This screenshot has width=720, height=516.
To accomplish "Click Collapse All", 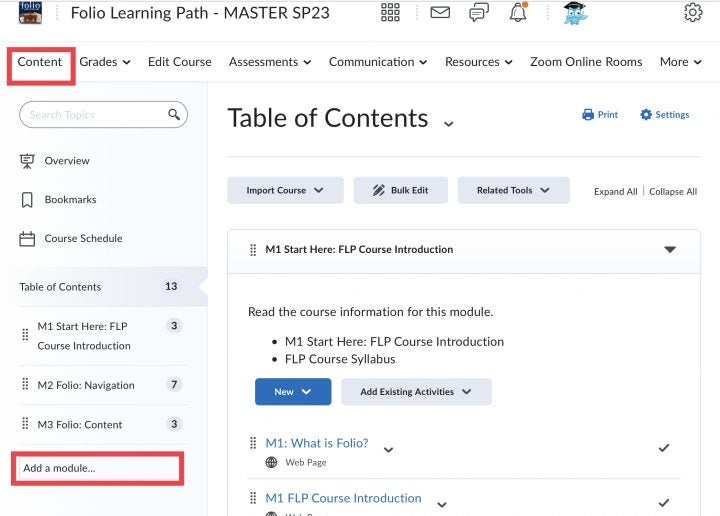I will (x=673, y=191).
